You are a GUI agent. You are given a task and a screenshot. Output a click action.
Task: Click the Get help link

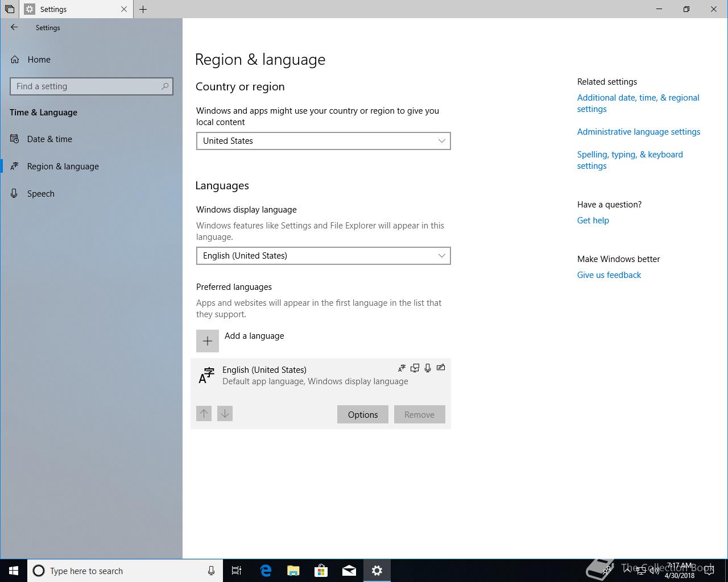point(593,221)
